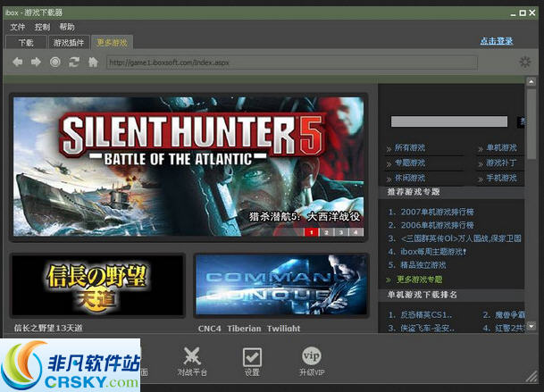Click the 信长之野望13天道 caption
Screen dimensions: 544x392
click(x=48, y=328)
